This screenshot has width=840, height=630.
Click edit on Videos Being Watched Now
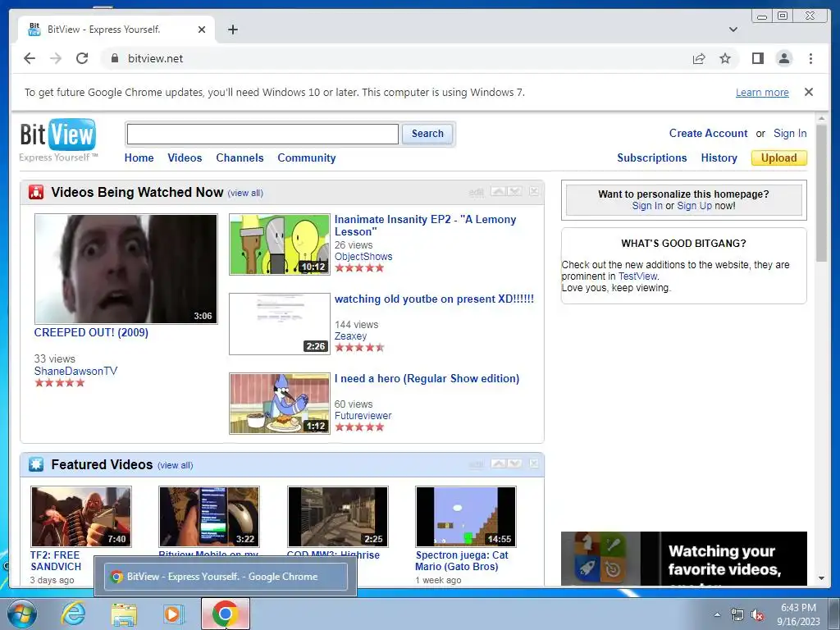pos(476,192)
